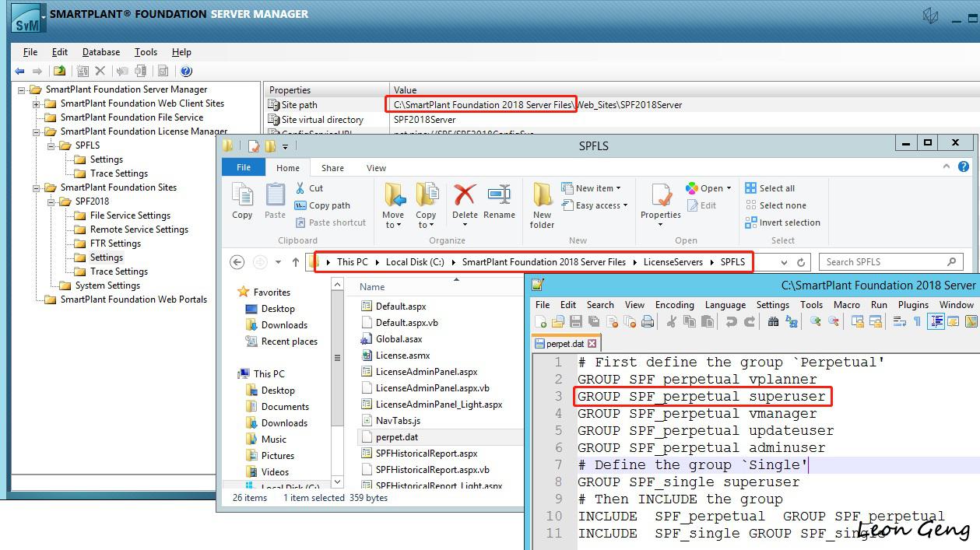The height and width of the screenshot is (550, 980).
Task: Toggle the Word wrap icon in Notepad++
Action: pyautogui.click(x=899, y=321)
